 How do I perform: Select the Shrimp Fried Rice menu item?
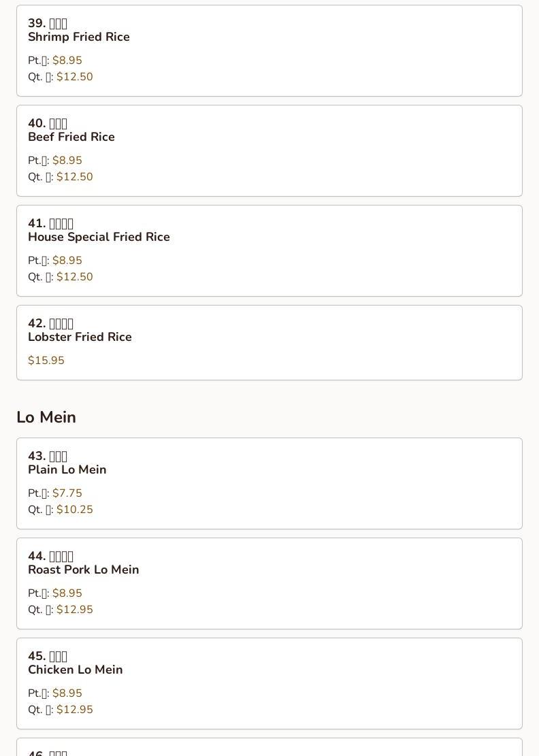[79, 37]
